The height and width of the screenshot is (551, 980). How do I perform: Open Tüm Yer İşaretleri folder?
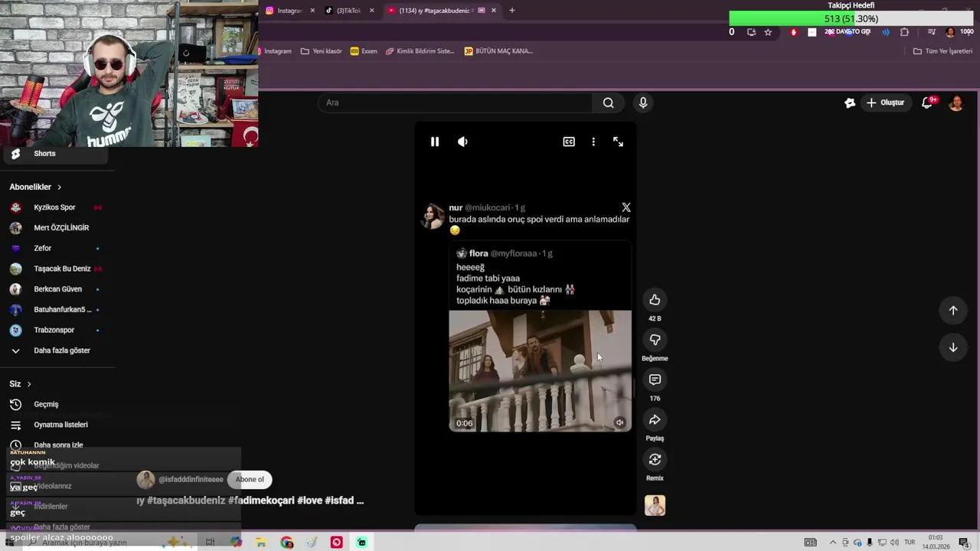[942, 51]
